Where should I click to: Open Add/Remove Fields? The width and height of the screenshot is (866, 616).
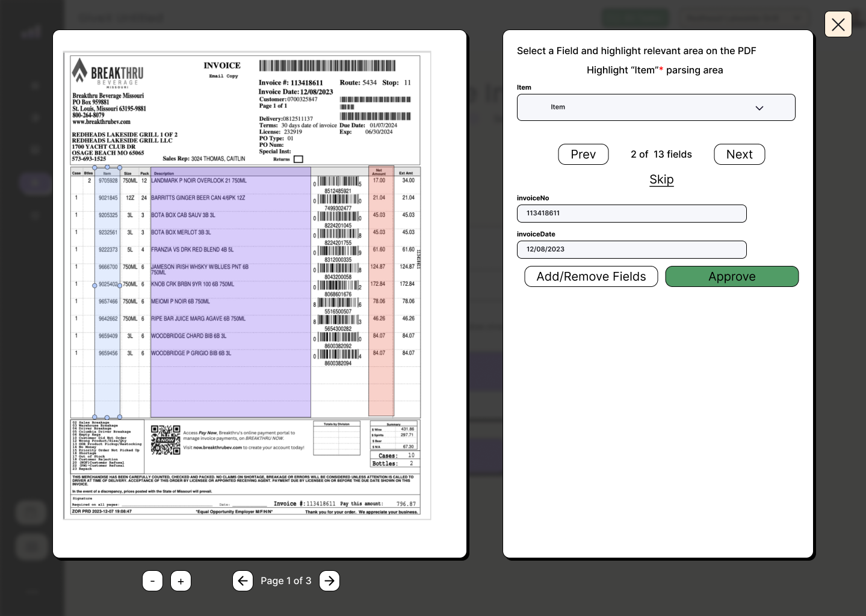[x=591, y=276]
